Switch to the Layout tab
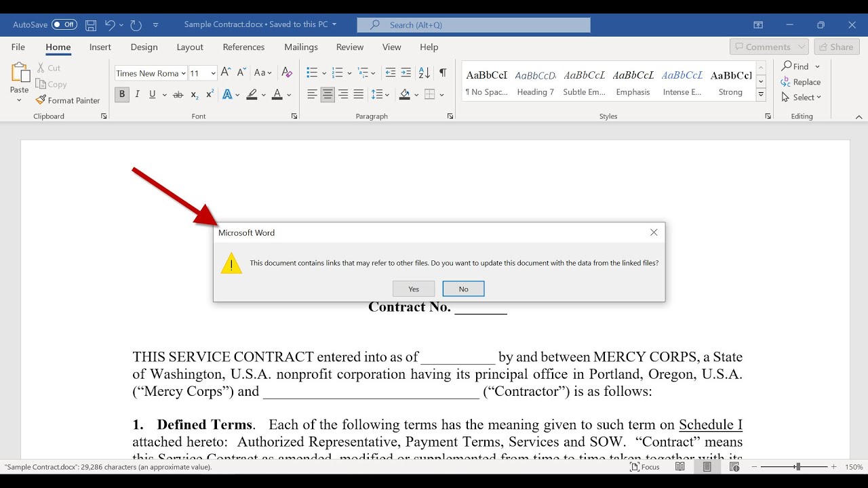The width and height of the screenshot is (868, 488). [x=190, y=47]
